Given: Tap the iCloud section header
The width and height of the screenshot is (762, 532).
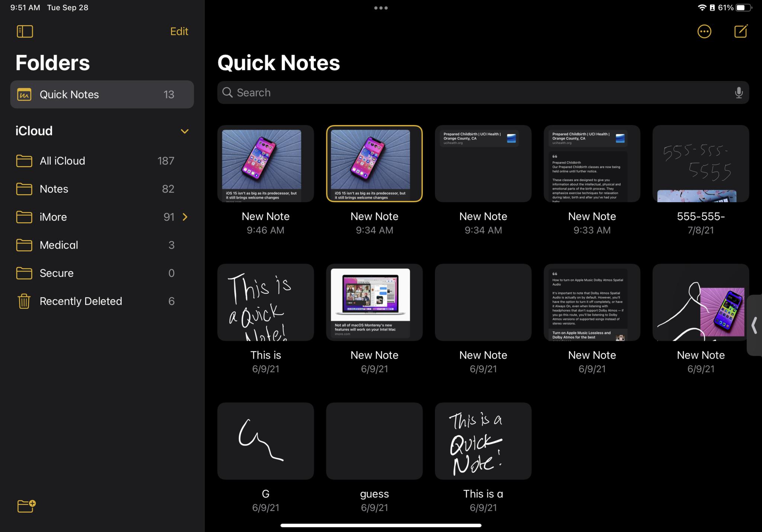Looking at the screenshot, I should point(34,131).
